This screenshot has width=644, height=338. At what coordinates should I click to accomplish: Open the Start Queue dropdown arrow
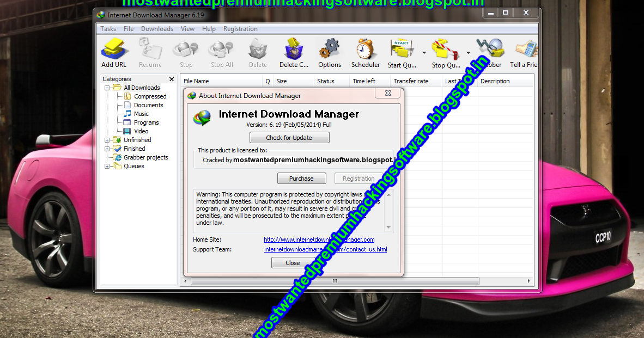[424, 52]
